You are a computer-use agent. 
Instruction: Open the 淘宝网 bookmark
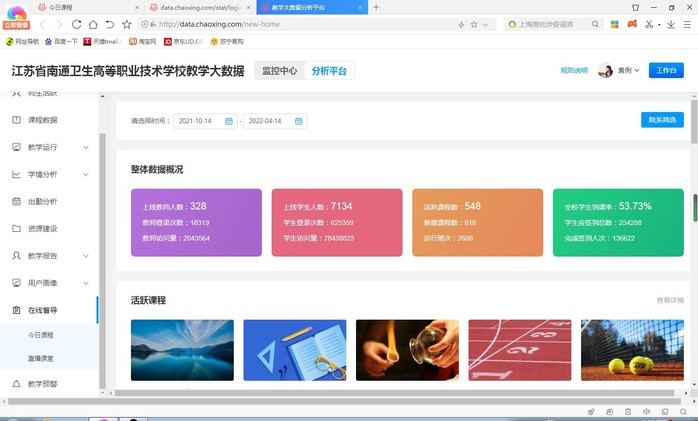[142, 41]
